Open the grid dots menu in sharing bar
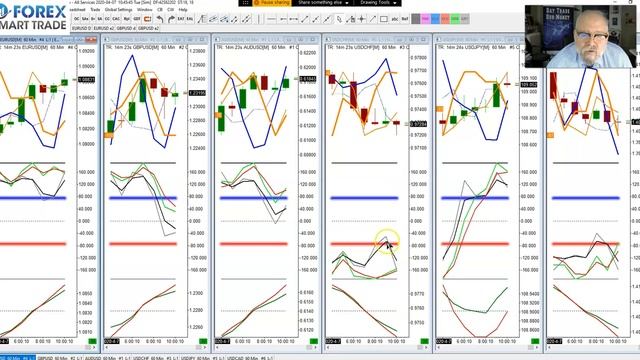This screenshot has width=640, height=360. coord(245,3)
